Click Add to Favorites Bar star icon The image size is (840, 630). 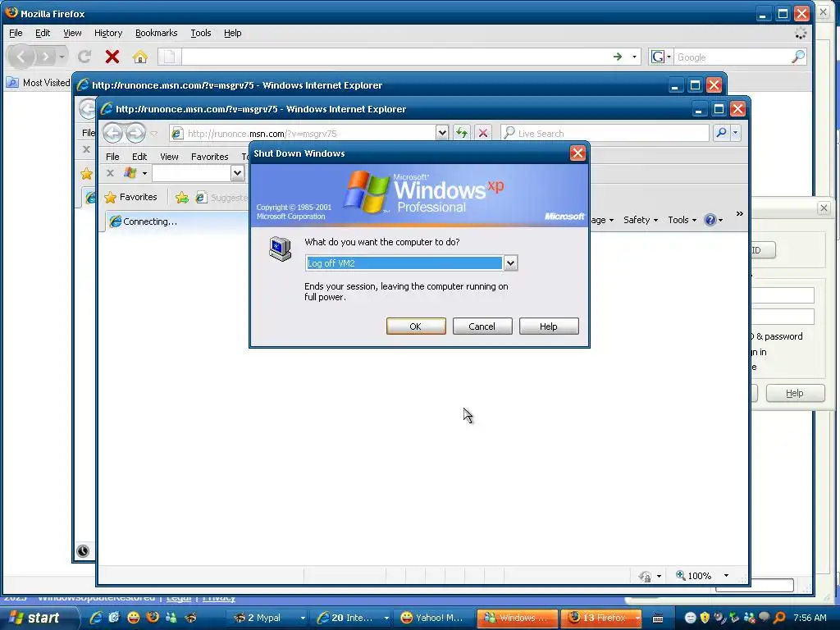click(182, 198)
